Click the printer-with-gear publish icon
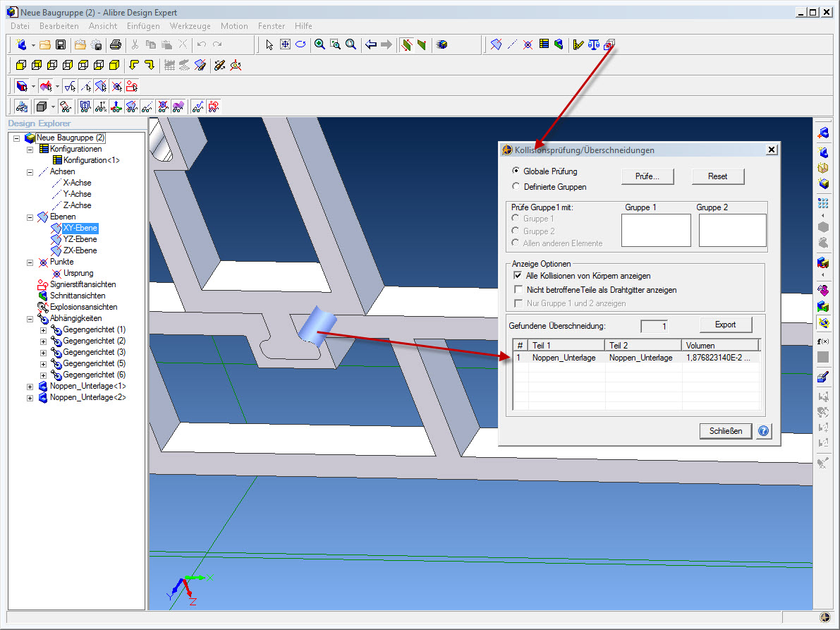Screen dimensions: 840x630 [x=97, y=44]
